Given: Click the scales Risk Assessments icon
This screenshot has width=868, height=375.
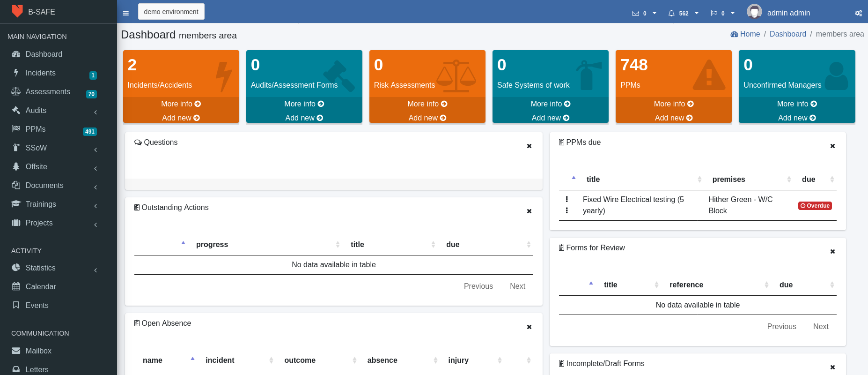Looking at the screenshot, I should pyautogui.click(x=456, y=76).
